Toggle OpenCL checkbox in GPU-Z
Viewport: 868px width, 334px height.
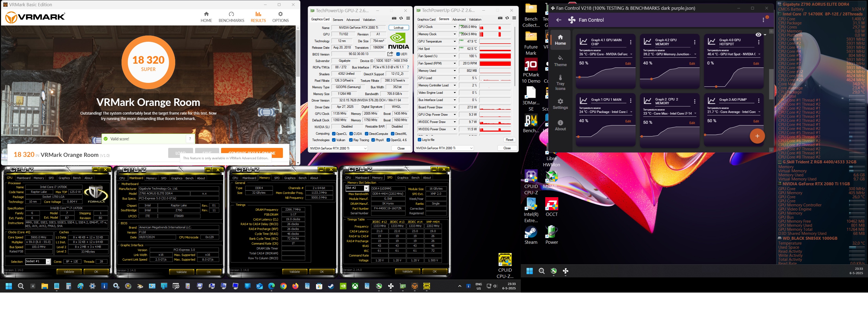pos(334,134)
